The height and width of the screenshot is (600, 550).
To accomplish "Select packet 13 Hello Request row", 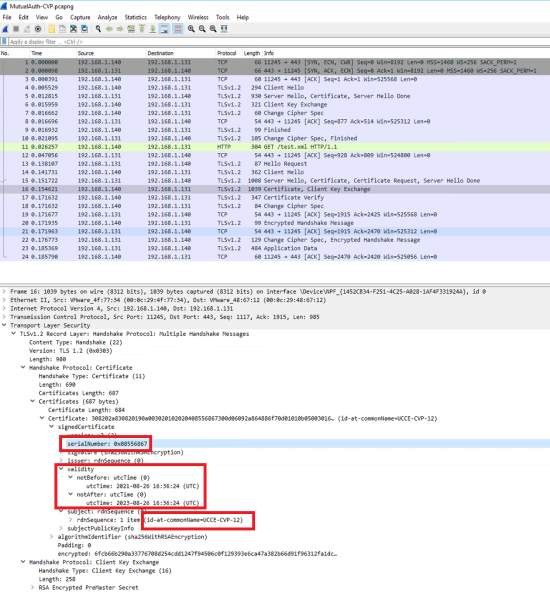I will tap(275, 164).
